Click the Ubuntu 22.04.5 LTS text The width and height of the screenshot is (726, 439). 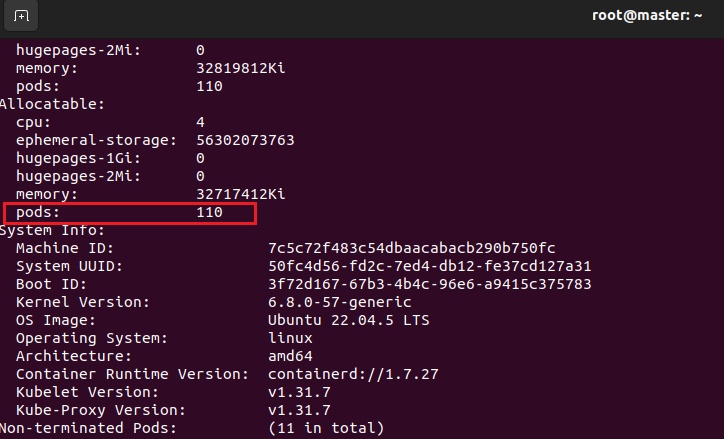(x=340, y=320)
